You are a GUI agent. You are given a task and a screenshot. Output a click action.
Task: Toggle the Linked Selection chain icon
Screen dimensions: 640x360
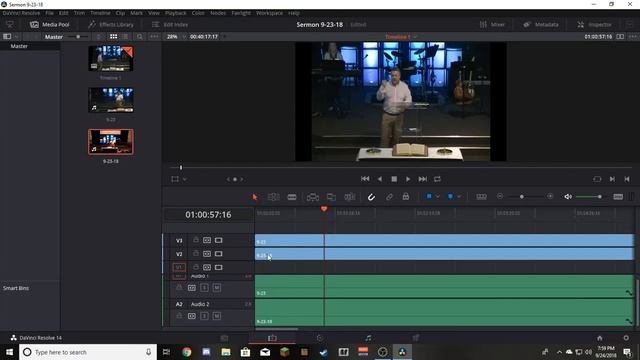point(389,197)
